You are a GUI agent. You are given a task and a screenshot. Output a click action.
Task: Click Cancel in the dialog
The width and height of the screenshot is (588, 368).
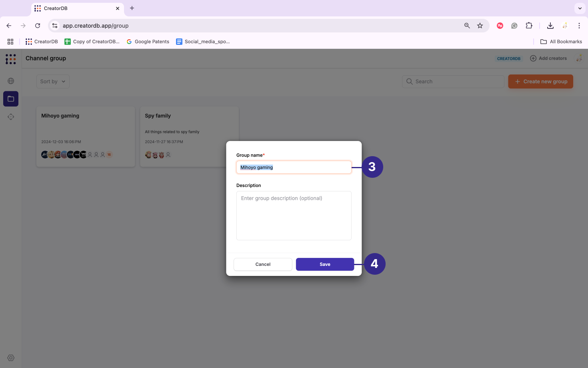point(263,264)
